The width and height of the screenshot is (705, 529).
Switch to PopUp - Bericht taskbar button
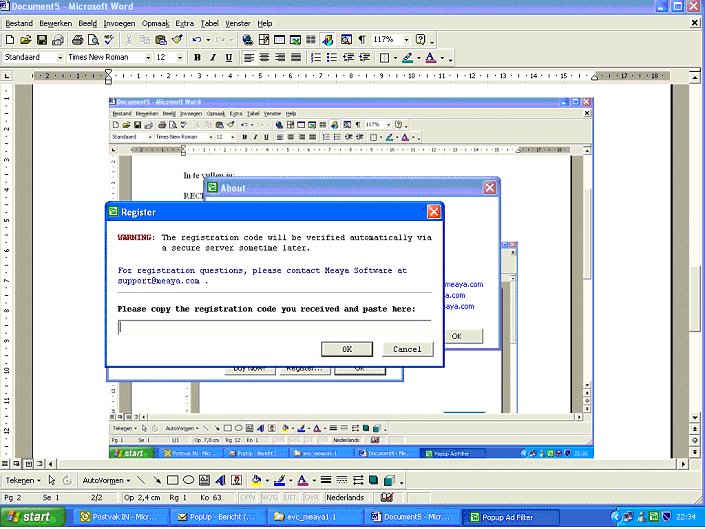pyautogui.click(x=219, y=517)
